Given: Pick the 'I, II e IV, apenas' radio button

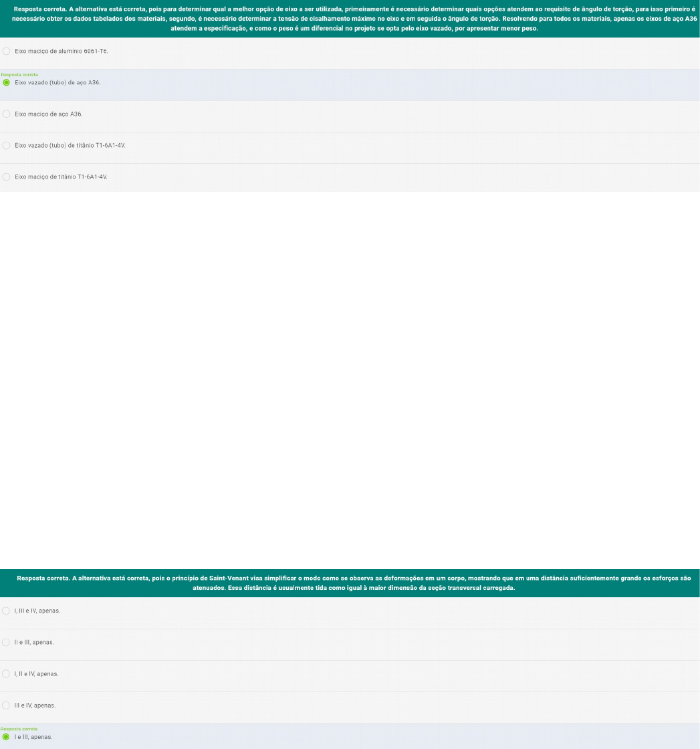Looking at the screenshot, I should (x=7, y=673).
